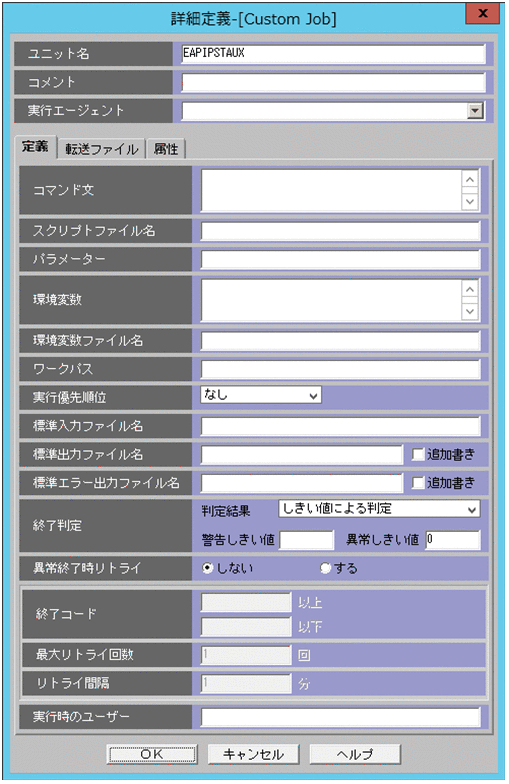Click the ユニット名 field containing EAPIPSTAUX

(x=333, y=54)
